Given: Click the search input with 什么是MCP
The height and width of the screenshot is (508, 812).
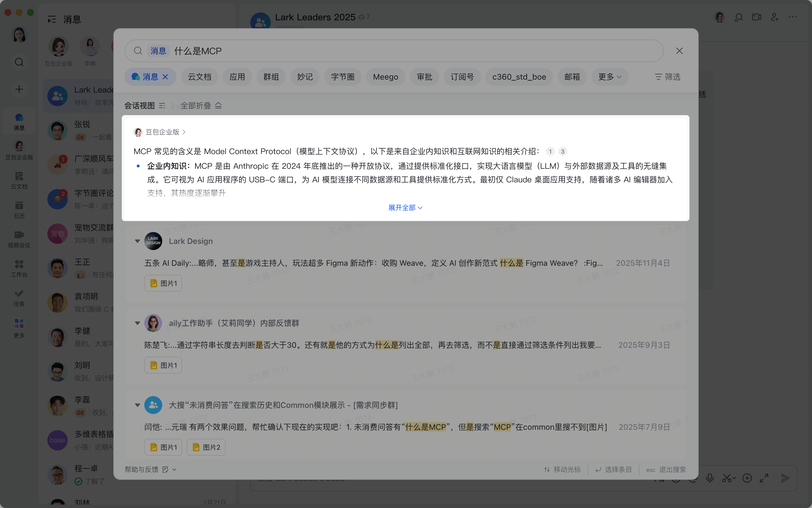Looking at the screenshot, I should [x=394, y=51].
